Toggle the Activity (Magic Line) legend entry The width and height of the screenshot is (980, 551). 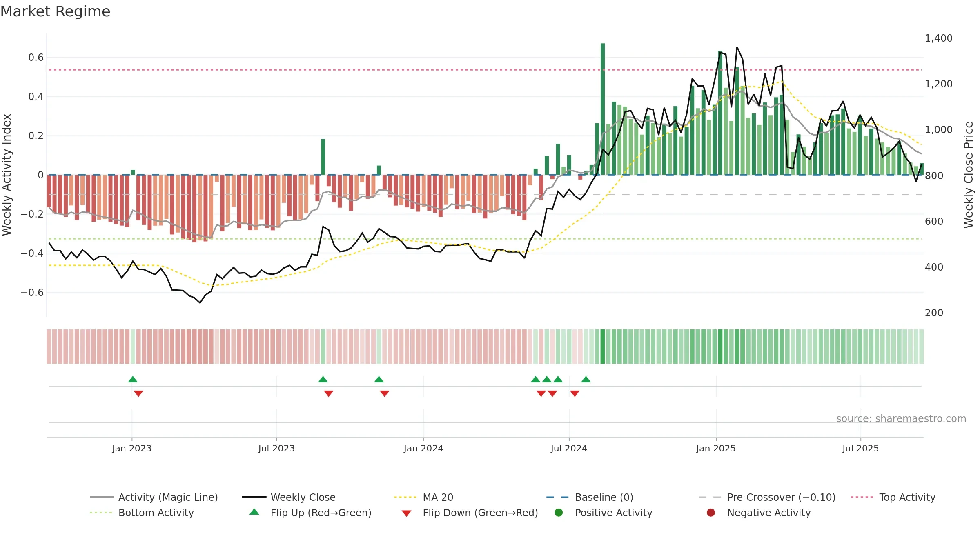[x=154, y=497]
